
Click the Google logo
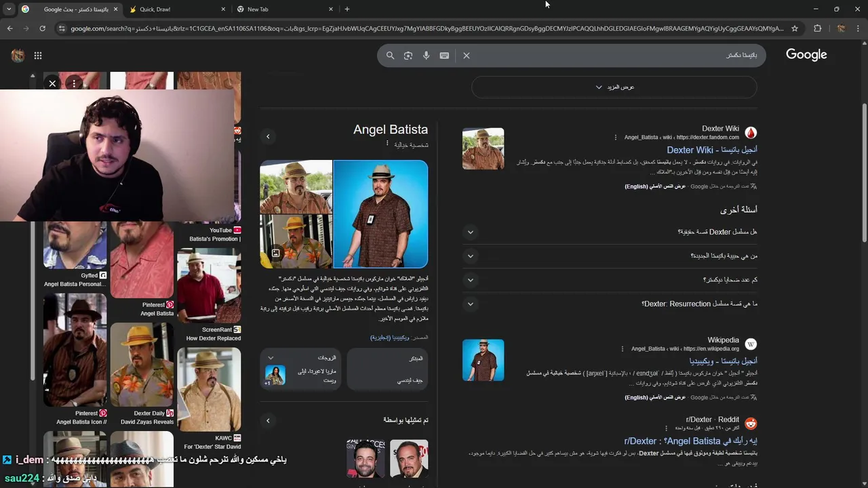pos(806,55)
